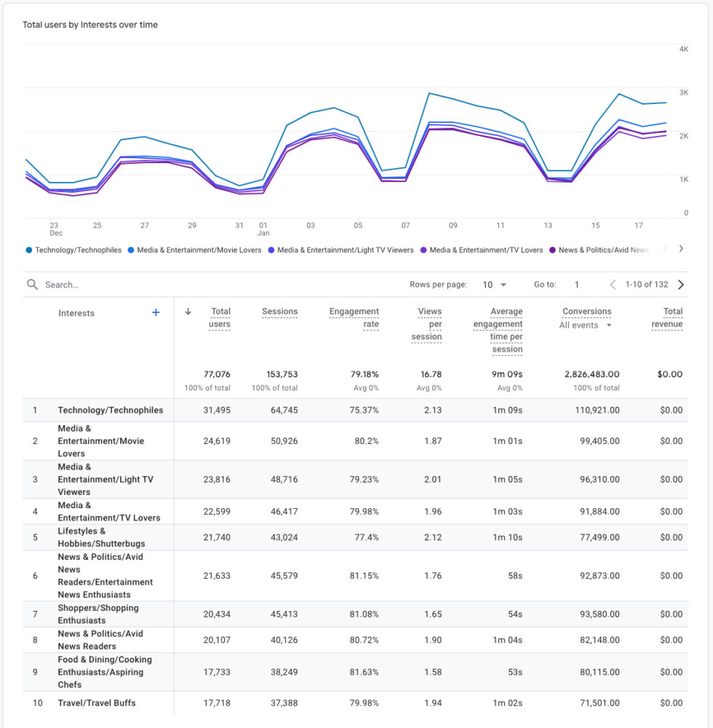Viewport: 713px width, 728px height.
Task: Expand more legend entries with the right chevron
Action: coord(681,248)
